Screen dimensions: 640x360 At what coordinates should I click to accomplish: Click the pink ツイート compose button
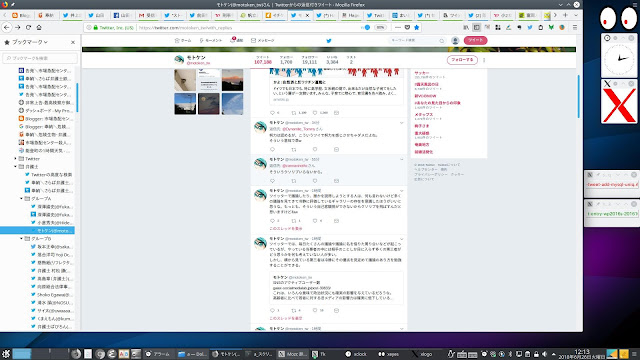tap(475, 40)
